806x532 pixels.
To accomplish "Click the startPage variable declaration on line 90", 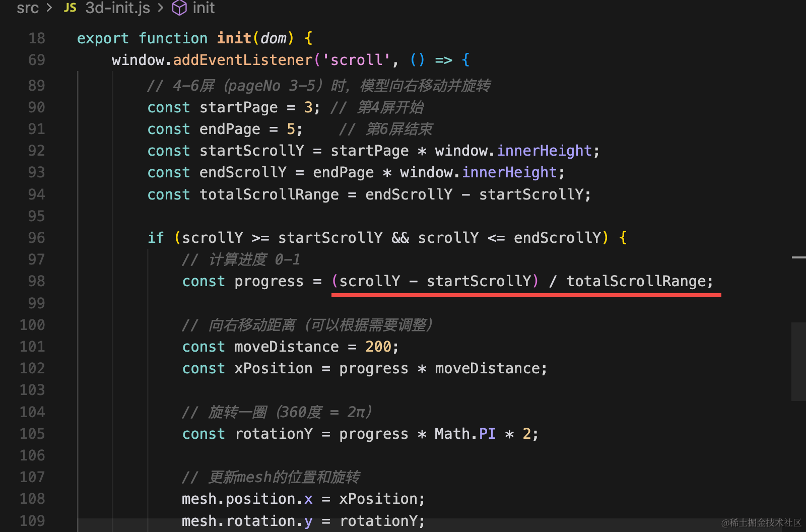I will pyautogui.click(x=238, y=107).
